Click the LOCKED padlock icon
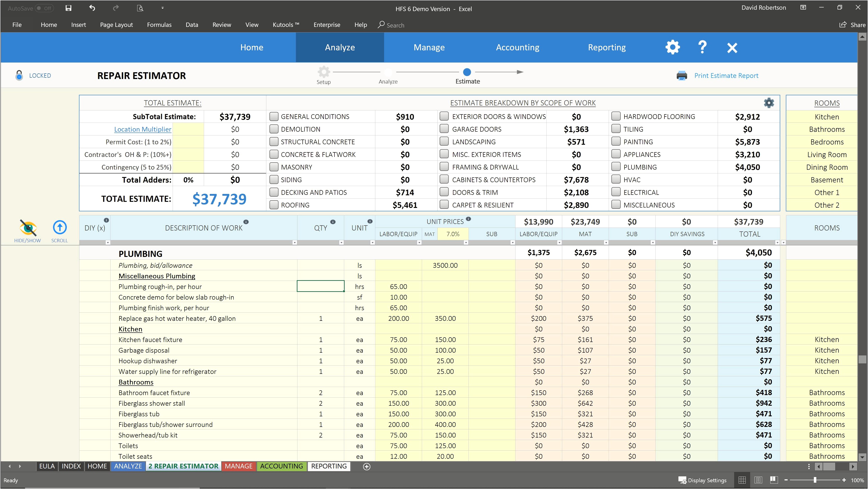Image resolution: width=868 pixels, height=489 pixels. (x=19, y=75)
